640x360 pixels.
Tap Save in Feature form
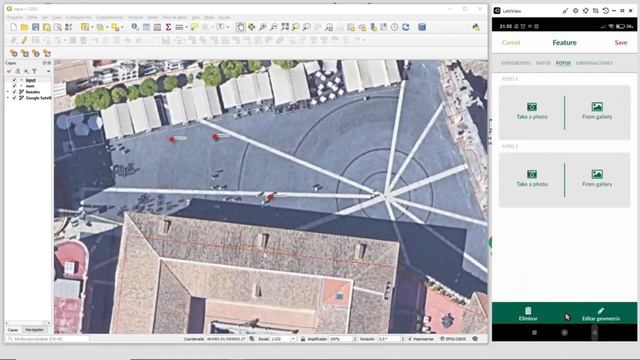(x=621, y=42)
